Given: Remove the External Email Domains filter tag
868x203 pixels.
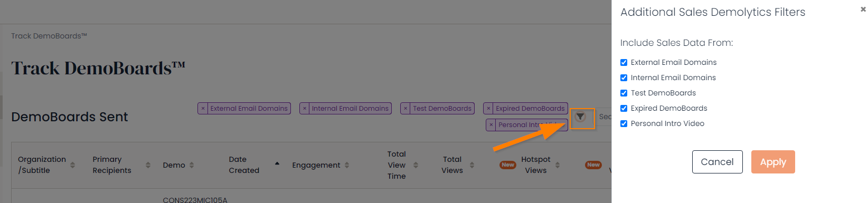Looking at the screenshot, I should [x=203, y=108].
